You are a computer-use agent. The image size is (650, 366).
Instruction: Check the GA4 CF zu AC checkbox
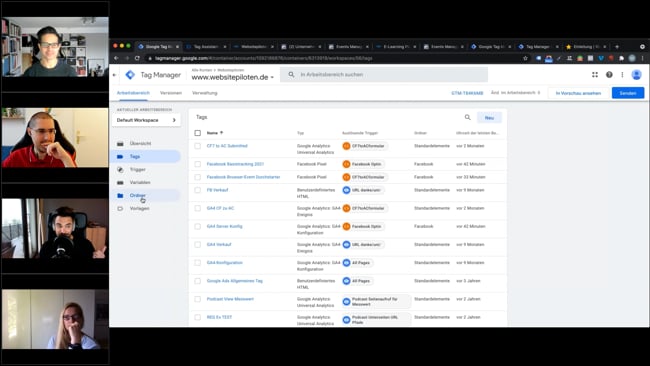click(x=198, y=208)
